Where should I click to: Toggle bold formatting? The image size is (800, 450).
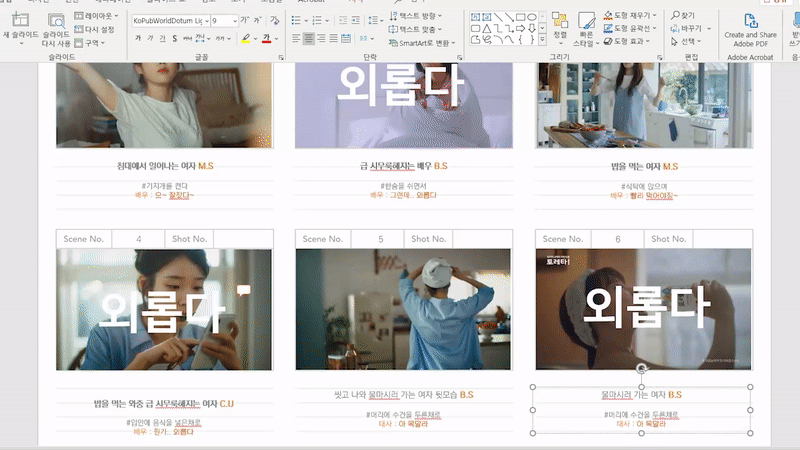138,38
